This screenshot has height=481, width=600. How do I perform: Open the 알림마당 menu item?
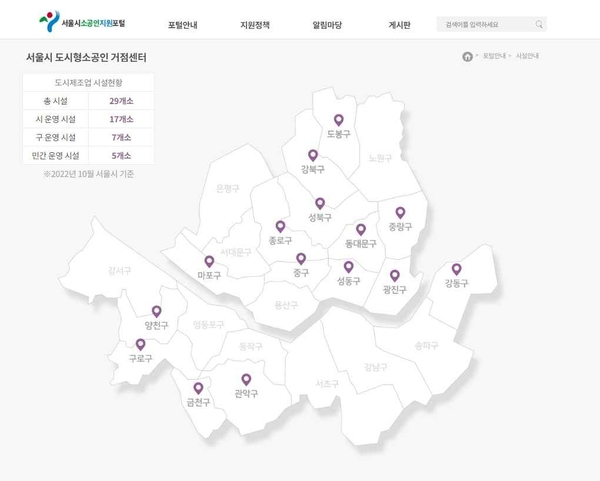[327, 24]
